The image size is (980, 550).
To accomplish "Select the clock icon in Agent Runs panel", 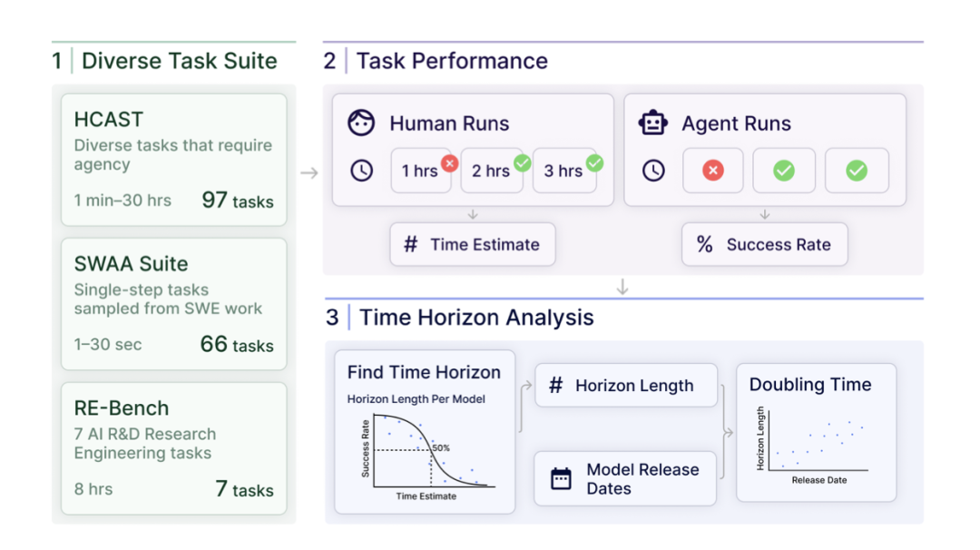I will pyautogui.click(x=653, y=171).
